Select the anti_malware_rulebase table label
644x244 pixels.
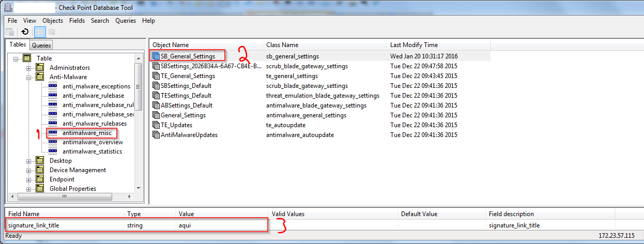tap(94, 96)
